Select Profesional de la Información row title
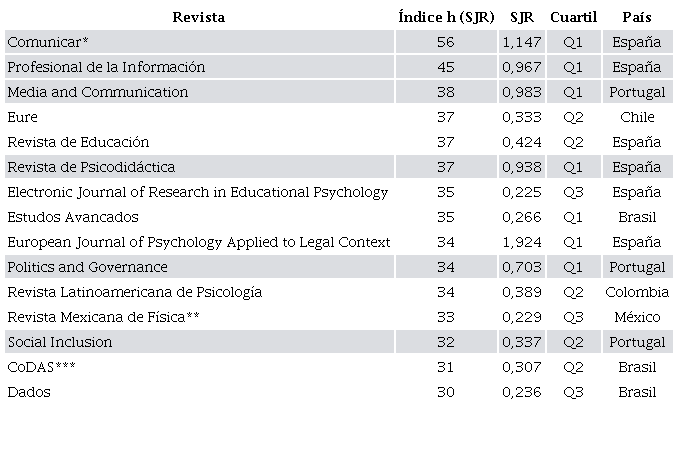Viewport: 678px width, 459px height. click(x=106, y=67)
